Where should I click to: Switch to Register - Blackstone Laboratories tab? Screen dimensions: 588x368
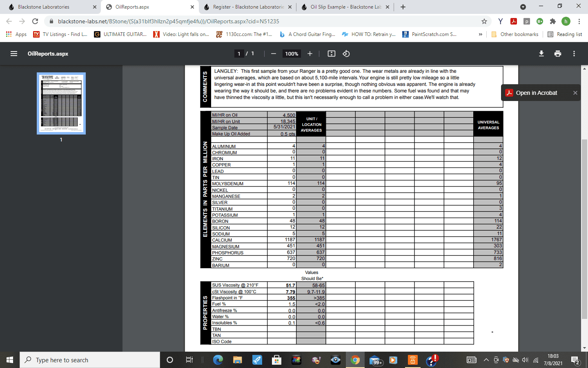(x=248, y=7)
